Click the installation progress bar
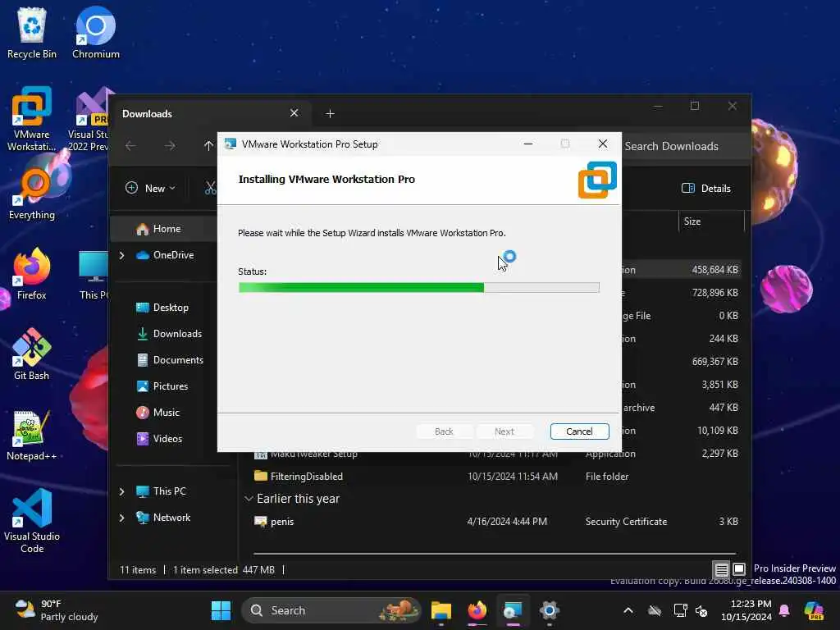This screenshot has height=630, width=840. 418,288
